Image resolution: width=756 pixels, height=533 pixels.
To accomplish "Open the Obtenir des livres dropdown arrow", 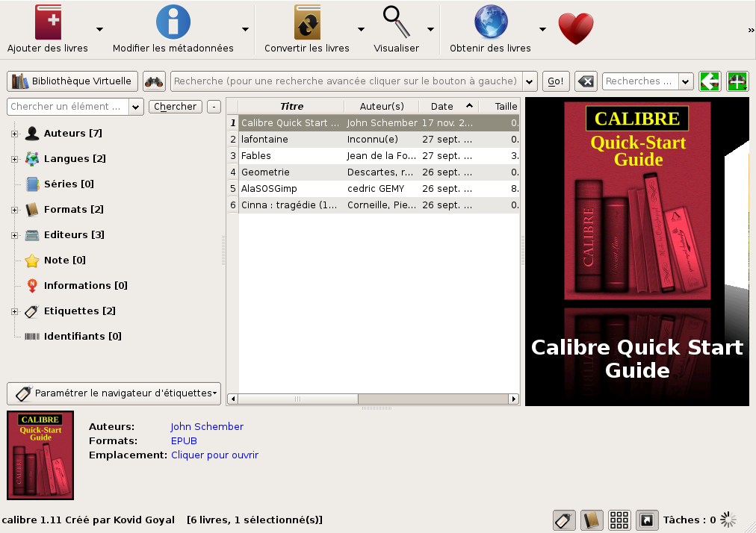I will point(542,29).
